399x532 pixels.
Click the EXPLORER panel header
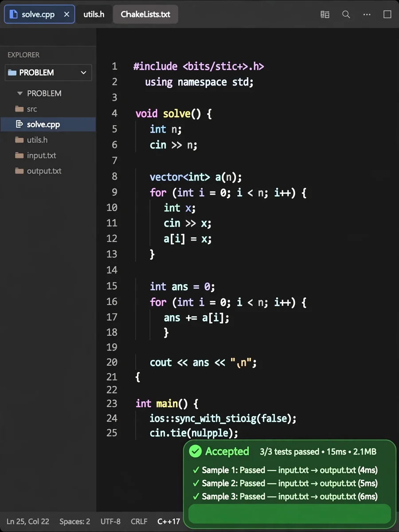coord(23,55)
